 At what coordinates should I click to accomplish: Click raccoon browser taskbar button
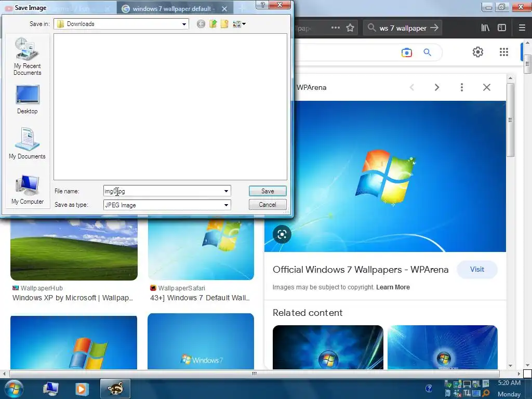pos(115,389)
